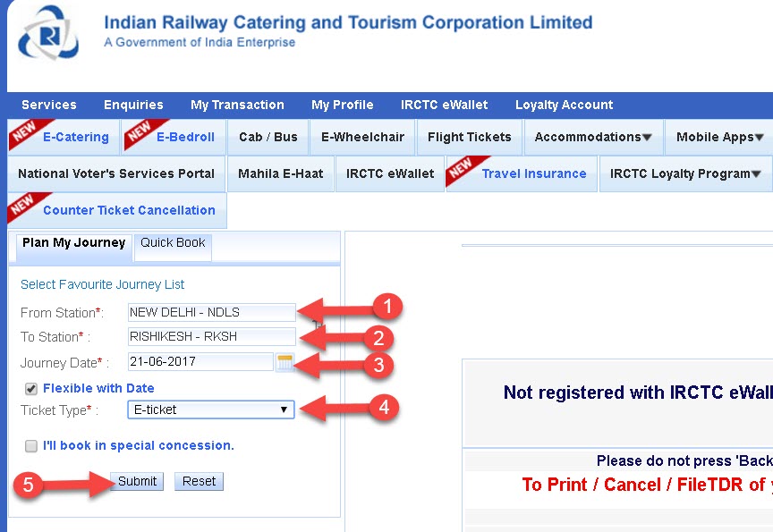Select the Plan My Journey tab
The width and height of the screenshot is (773, 532).
coord(72,242)
